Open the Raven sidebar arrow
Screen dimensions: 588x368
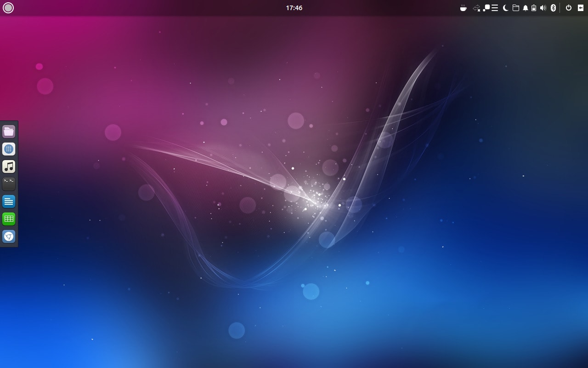click(581, 8)
